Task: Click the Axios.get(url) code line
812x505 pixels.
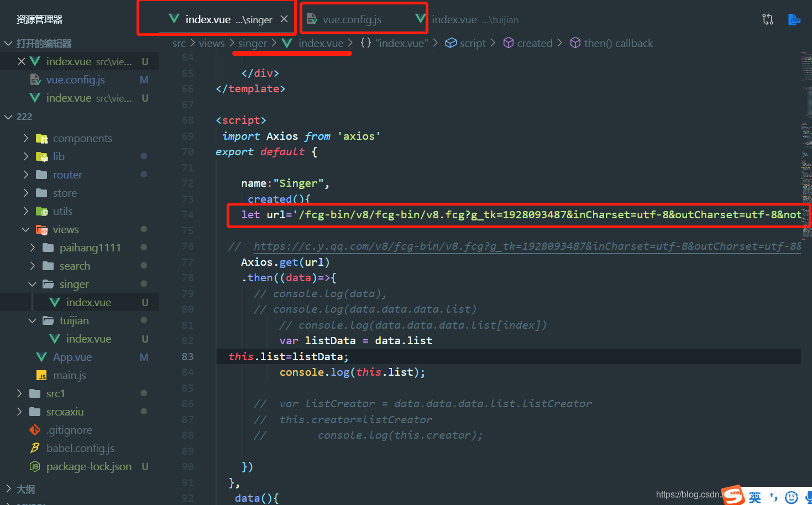Action: click(285, 262)
